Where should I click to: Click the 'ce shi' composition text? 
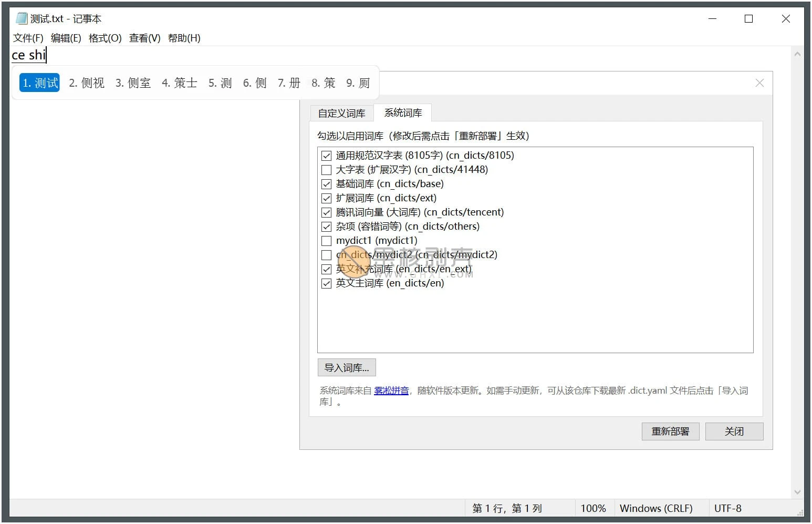28,55
